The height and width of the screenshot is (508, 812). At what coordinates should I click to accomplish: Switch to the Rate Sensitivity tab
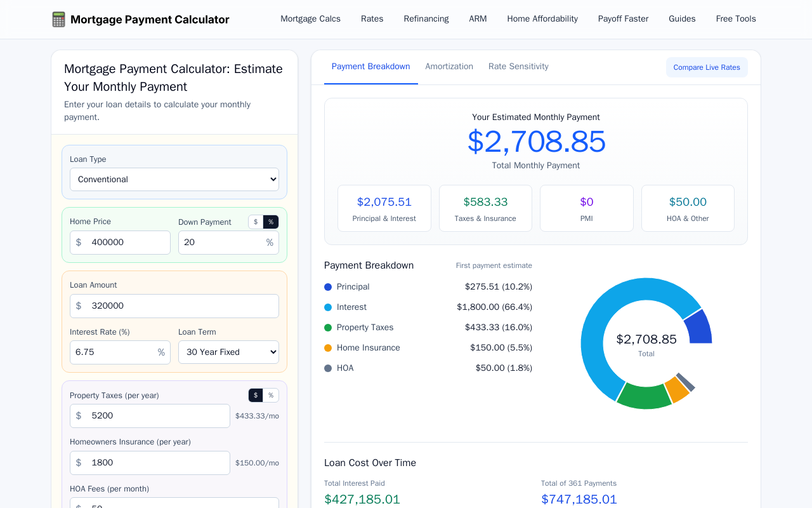[x=518, y=67]
